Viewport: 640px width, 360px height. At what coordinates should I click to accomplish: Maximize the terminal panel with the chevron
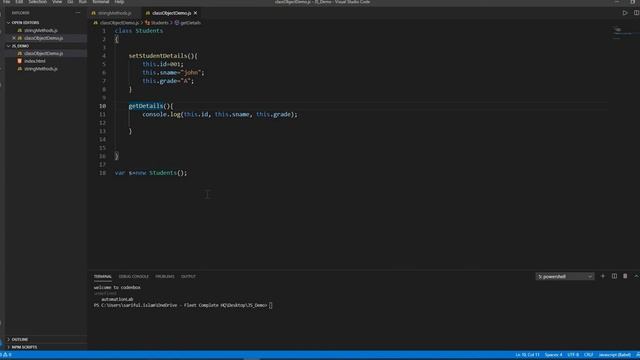[x=636, y=276]
